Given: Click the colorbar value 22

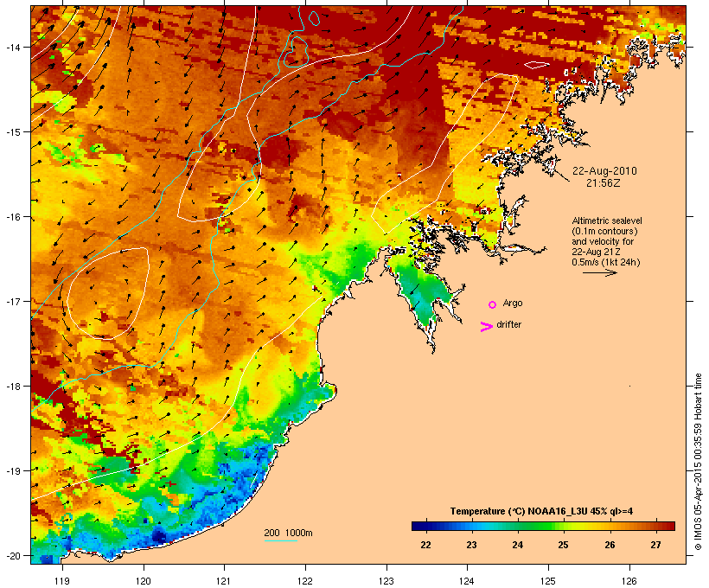Looking at the screenshot, I should pos(425,545).
